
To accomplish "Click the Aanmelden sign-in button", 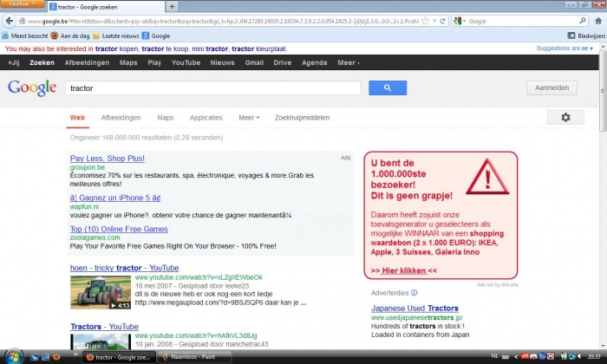I will 552,88.
